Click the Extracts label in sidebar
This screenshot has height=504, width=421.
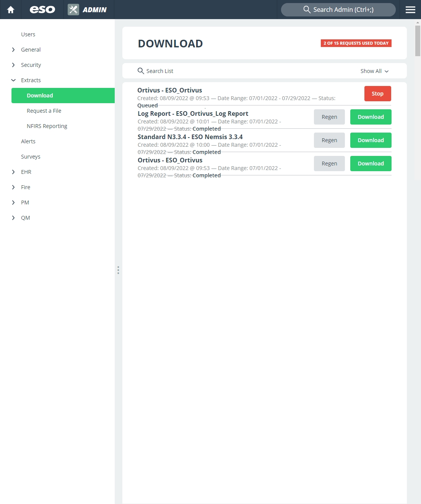click(31, 80)
